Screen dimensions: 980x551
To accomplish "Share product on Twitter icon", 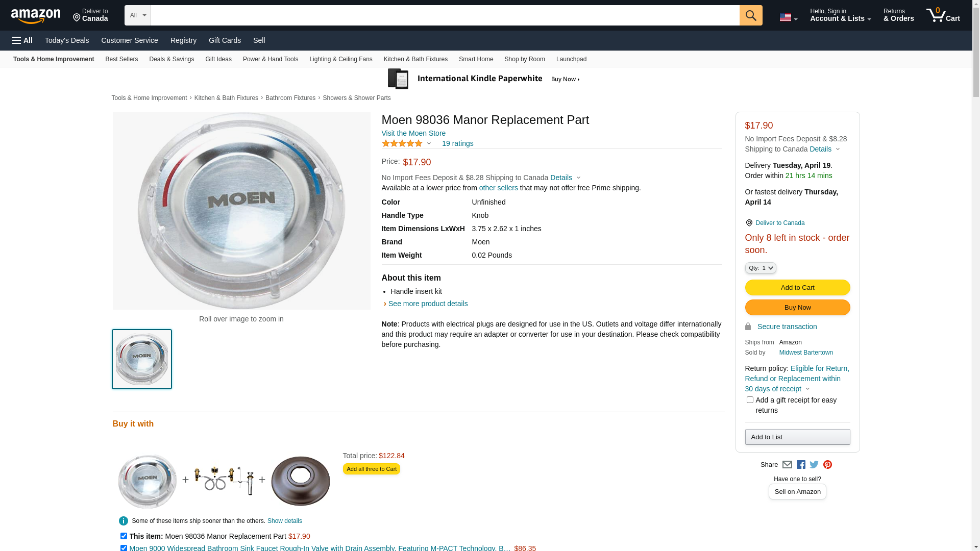I will point(814,465).
